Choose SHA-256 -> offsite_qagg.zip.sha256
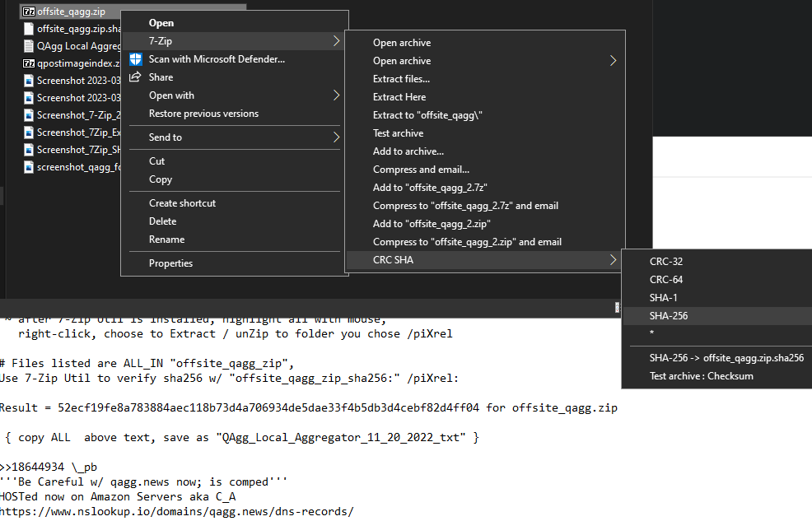Image resolution: width=812 pixels, height=521 pixels. [x=718, y=357]
